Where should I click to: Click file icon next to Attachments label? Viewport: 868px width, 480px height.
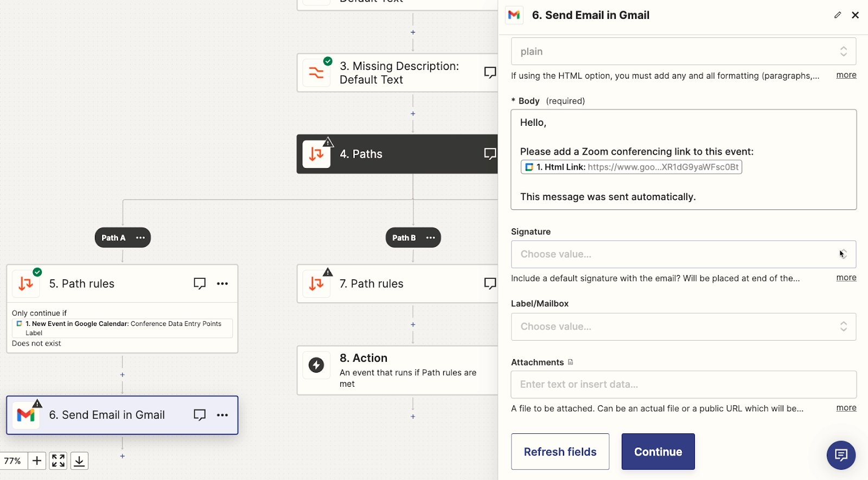(x=570, y=362)
